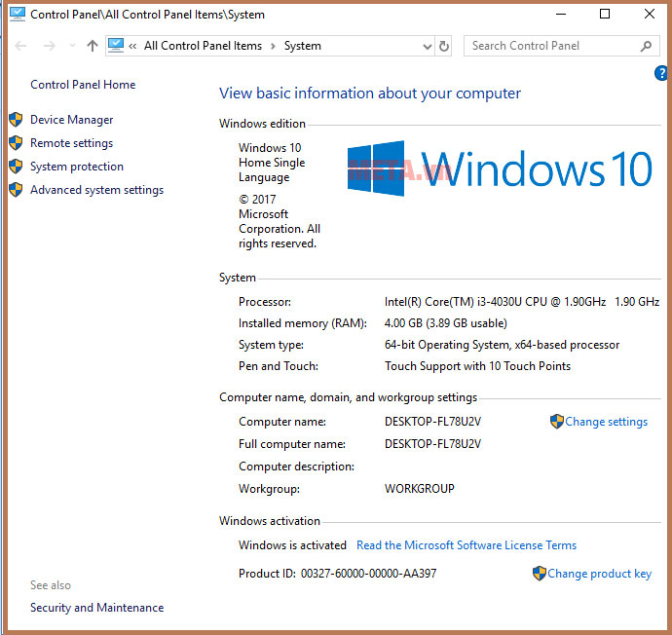
Task: Click the DESKTOP-FL78U2V computer name value
Action: [x=432, y=422]
